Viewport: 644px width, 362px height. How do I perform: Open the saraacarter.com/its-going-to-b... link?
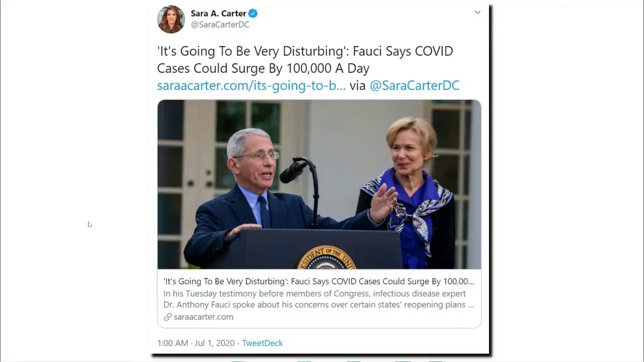pyautogui.click(x=251, y=85)
